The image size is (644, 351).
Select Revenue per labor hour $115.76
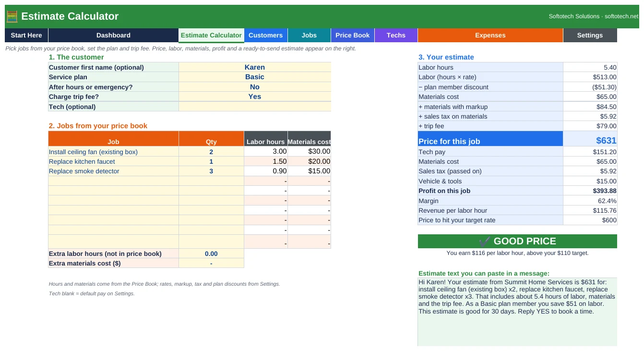pos(590,210)
